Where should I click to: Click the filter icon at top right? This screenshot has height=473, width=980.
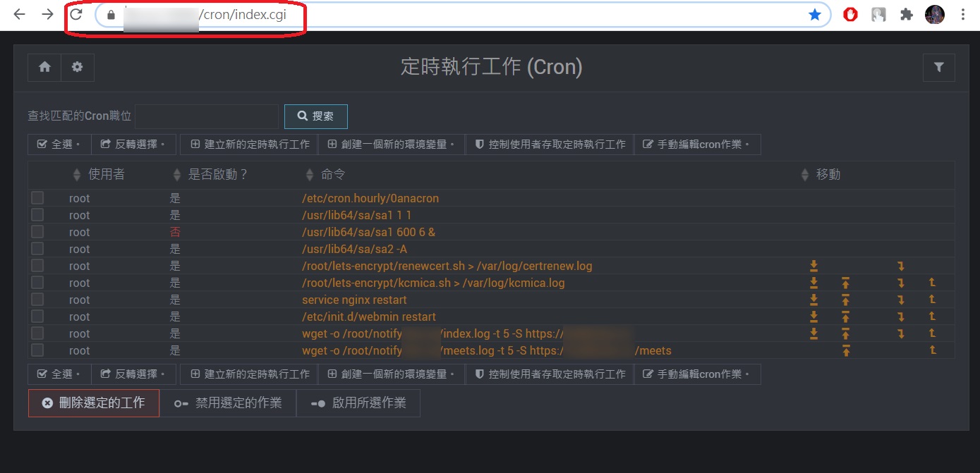[x=938, y=67]
